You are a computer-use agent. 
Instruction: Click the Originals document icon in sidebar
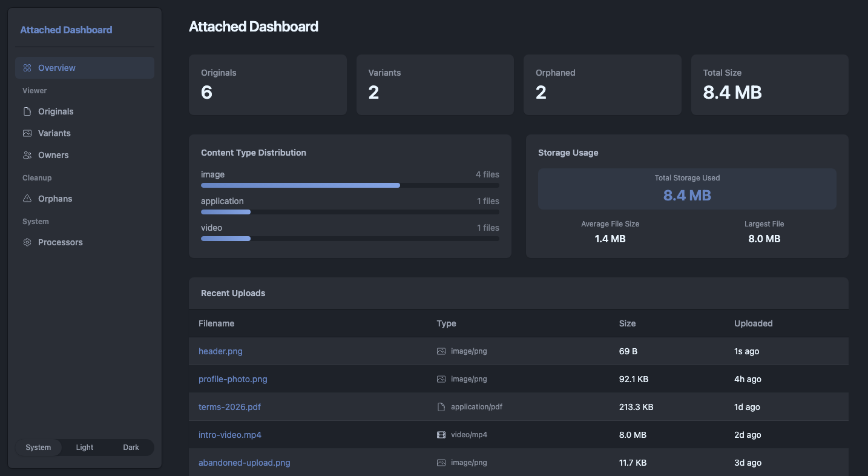click(x=27, y=111)
